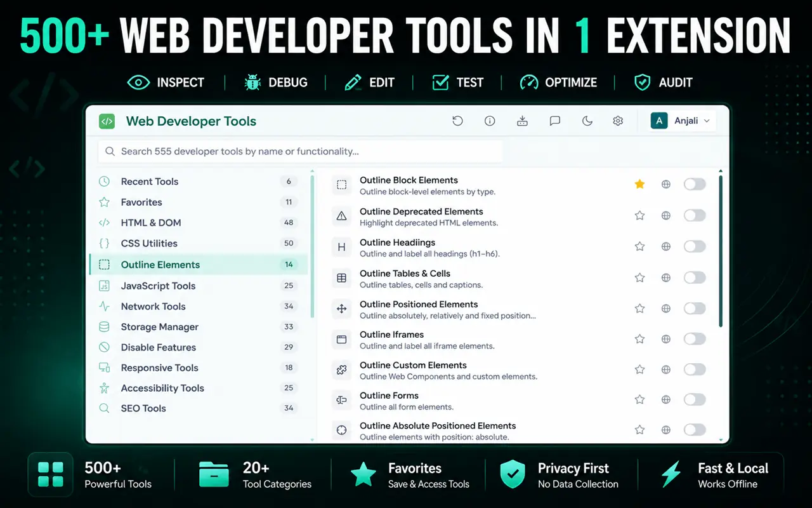Open the Recent Tools category
Viewport: 812px width, 508px height.
(x=199, y=182)
